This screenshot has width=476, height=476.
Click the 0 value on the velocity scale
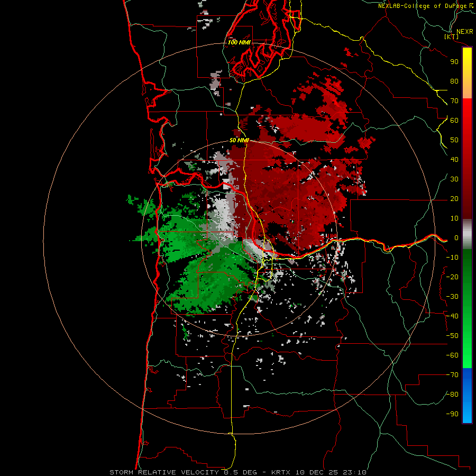coord(456,237)
